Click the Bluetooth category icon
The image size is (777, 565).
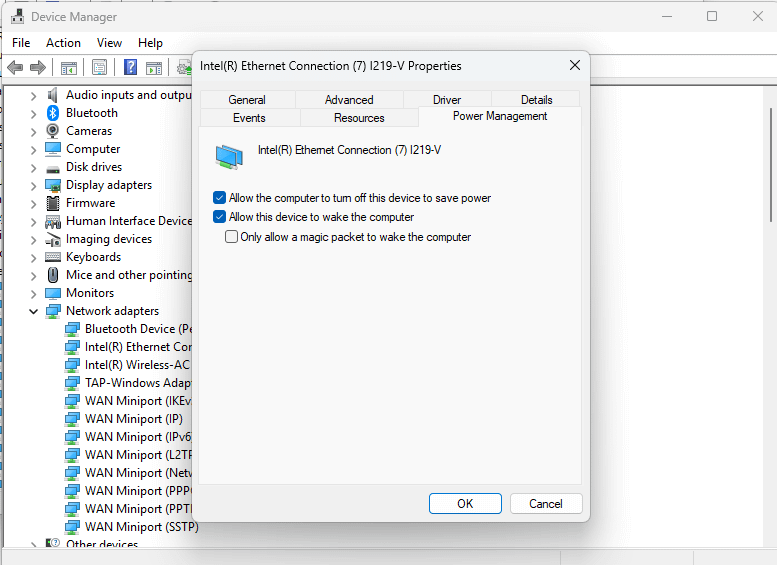coord(53,113)
